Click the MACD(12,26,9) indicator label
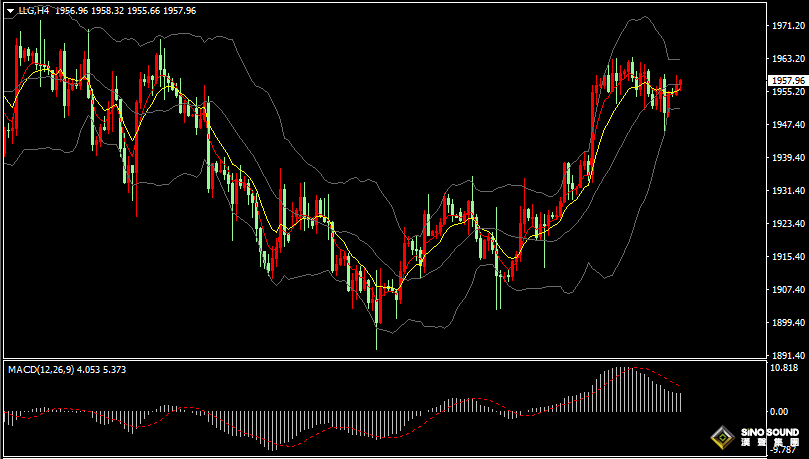809x459 pixels. coord(40,370)
